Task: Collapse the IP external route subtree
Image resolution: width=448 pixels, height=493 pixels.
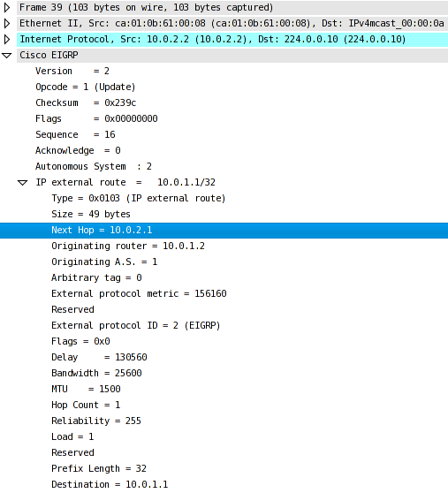Action: tap(23, 183)
